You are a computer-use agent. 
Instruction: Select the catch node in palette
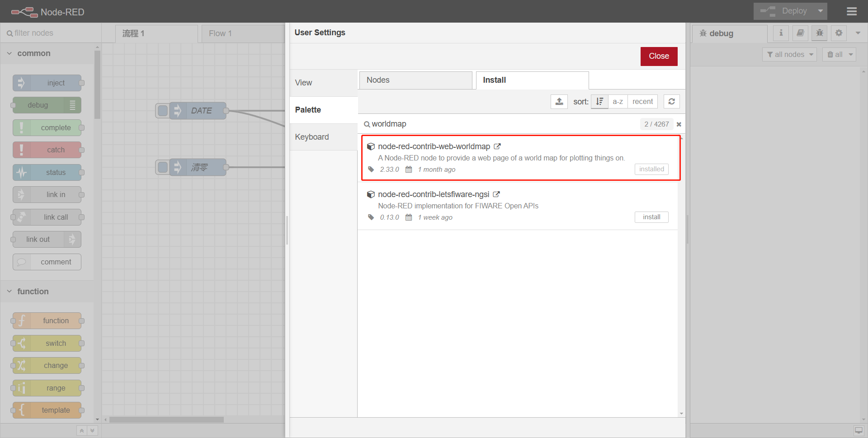click(47, 150)
